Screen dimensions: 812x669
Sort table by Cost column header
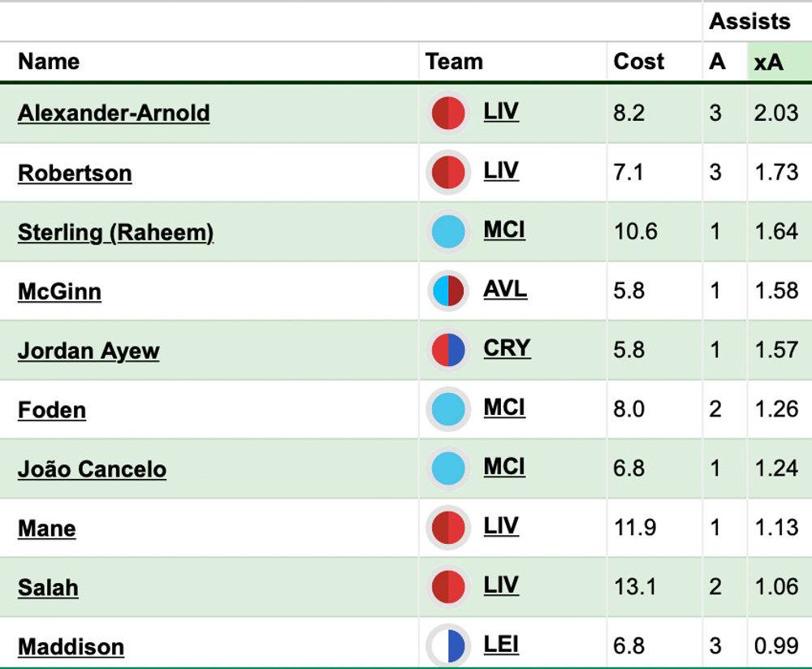point(638,62)
